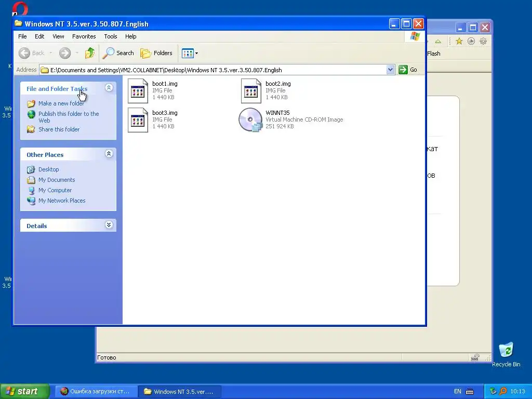This screenshot has height=399, width=532.
Task: Open the Favorites menu
Action: click(84, 36)
